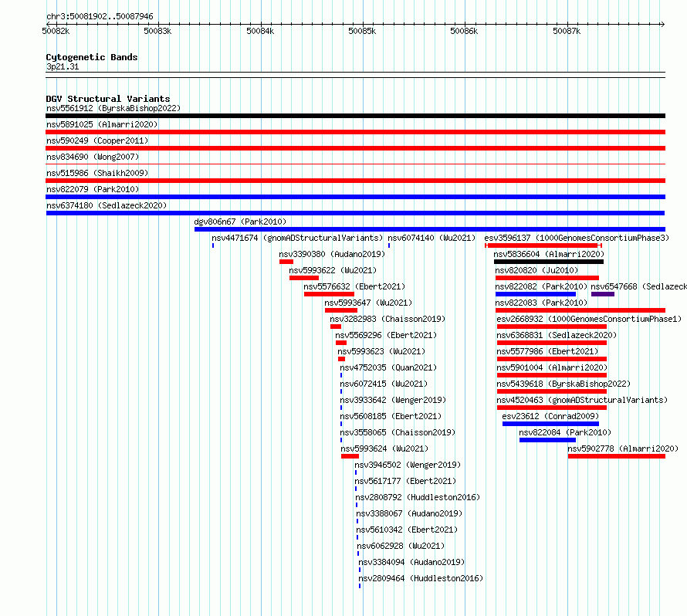Open esv2668932 (1000GenomesConsortiumPhase1) entry
Viewport: 687px width, 616px height.
point(589,319)
